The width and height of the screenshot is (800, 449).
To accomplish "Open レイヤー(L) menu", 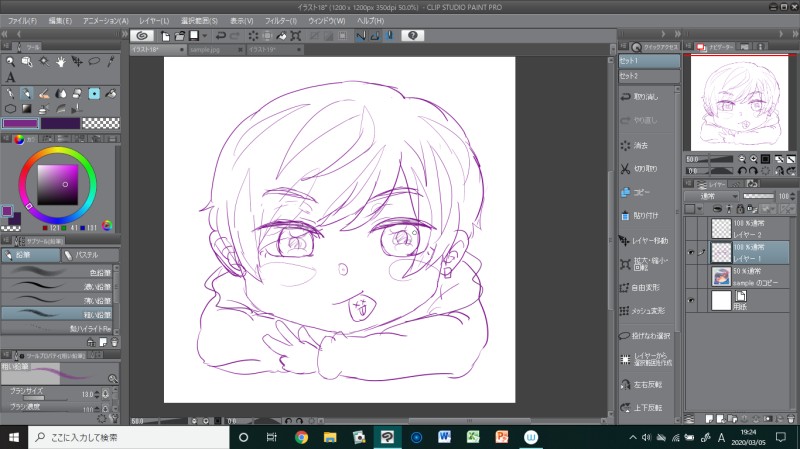I will (x=154, y=21).
